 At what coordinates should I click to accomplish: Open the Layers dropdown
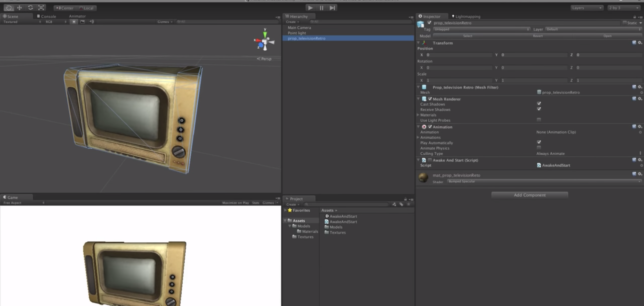(x=586, y=8)
